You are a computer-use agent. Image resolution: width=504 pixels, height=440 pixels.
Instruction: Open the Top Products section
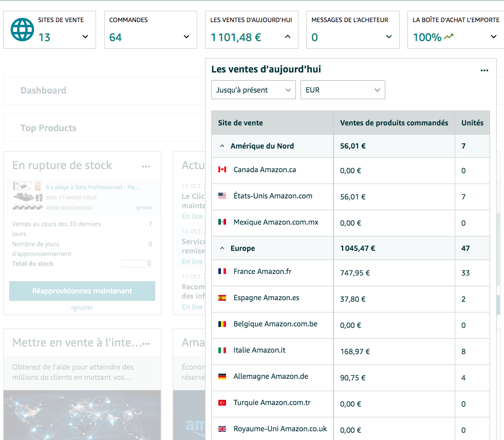pos(48,128)
